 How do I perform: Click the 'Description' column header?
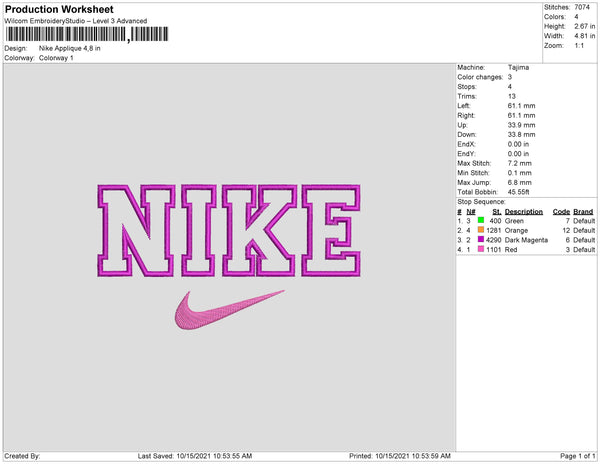[x=524, y=212]
